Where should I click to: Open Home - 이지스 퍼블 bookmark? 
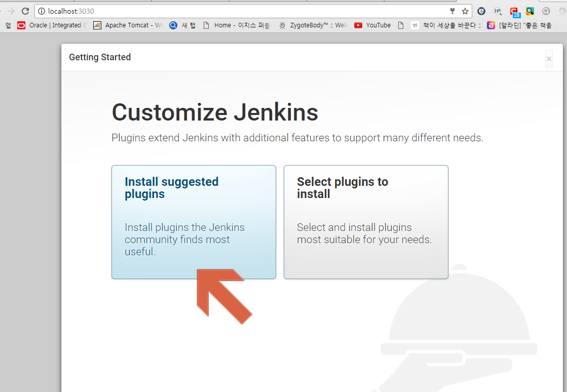(237, 25)
